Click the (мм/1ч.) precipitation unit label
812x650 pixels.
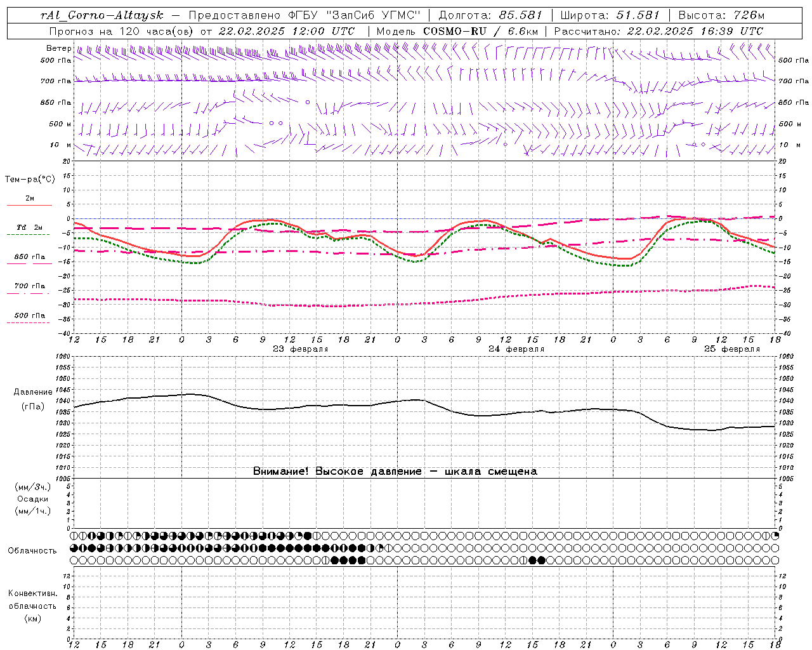tap(33, 511)
